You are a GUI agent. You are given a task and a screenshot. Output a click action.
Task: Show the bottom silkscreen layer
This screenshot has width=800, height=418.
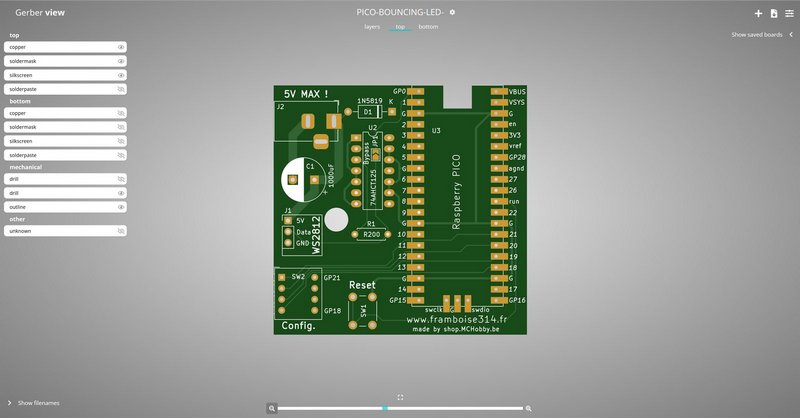pyautogui.click(x=121, y=141)
